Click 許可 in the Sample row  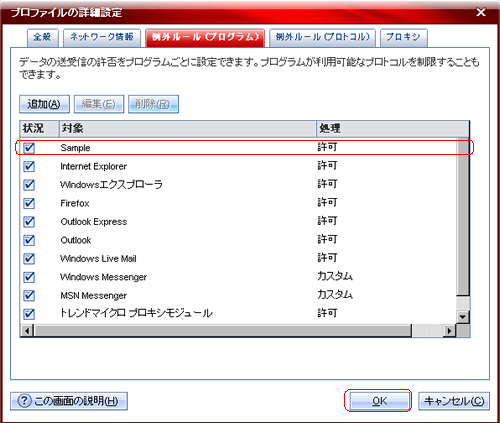point(327,147)
